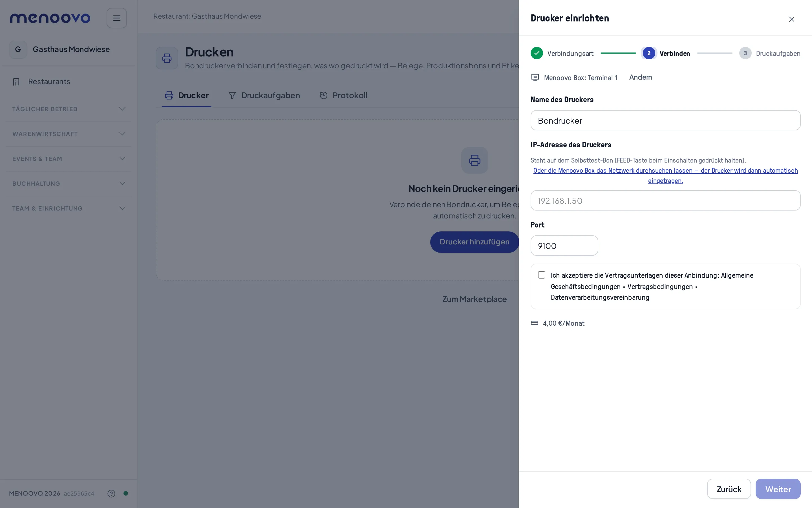
Task: Click the green status dot in footer
Action: click(126, 493)
